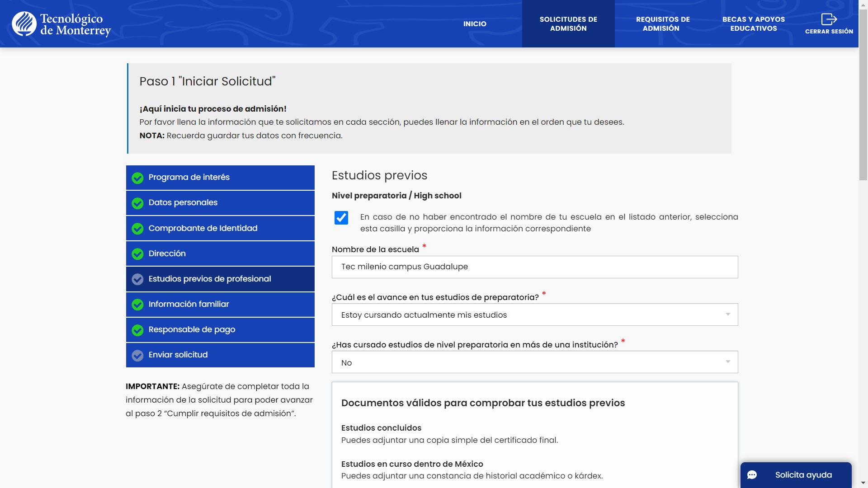Click arrow of 'Estoy cursando actualmente' combo box
Screen dimensions: 868x488
[727, 314]
